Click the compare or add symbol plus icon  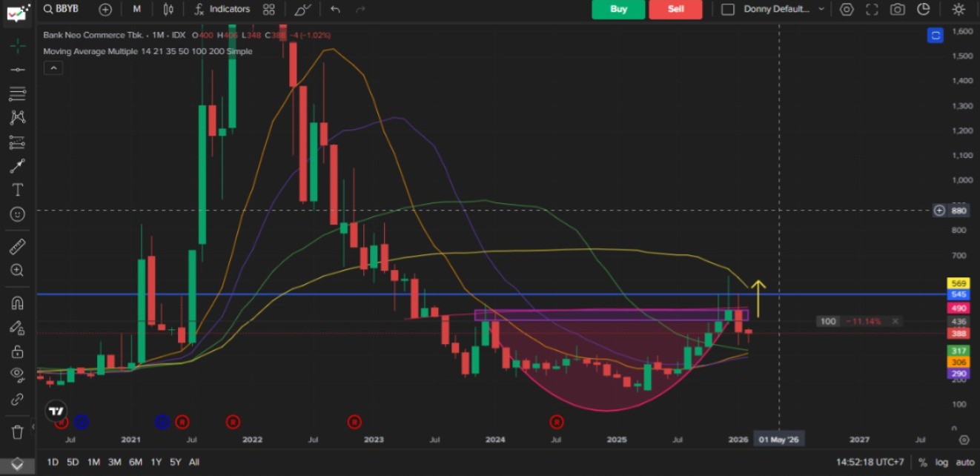106,9
